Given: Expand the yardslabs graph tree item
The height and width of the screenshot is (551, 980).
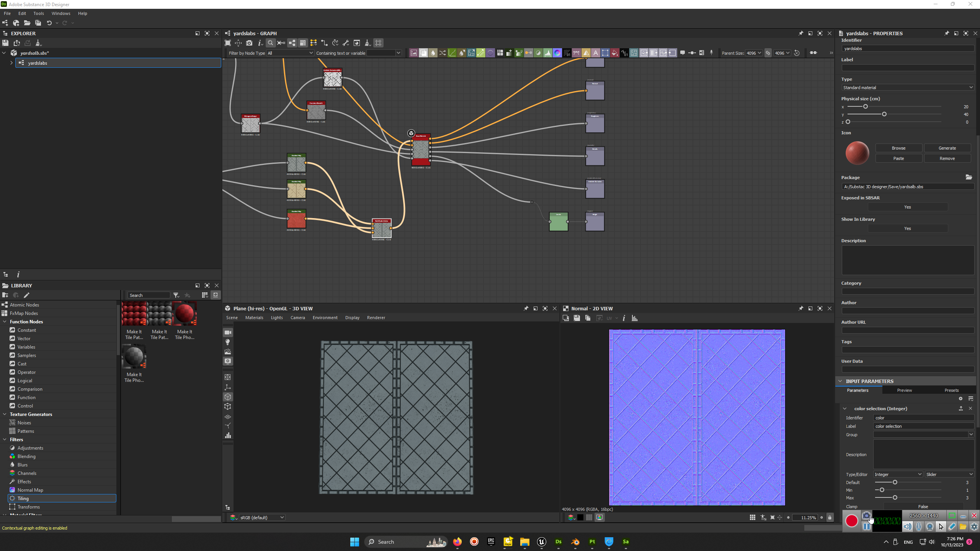Looking at the screenshot, I should (11, 63).
